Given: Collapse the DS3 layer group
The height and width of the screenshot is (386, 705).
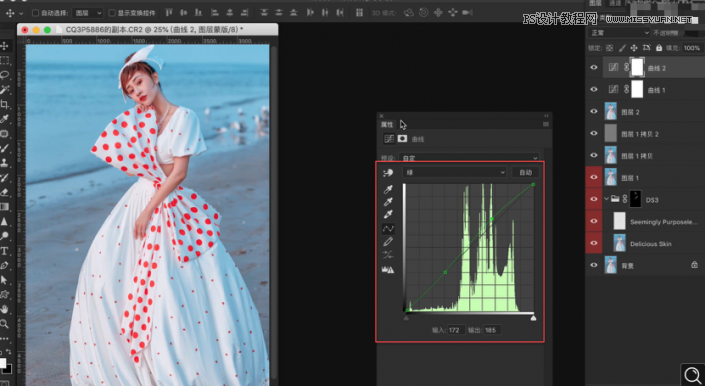Looking at the screenshot, I should tap(607, 199).
